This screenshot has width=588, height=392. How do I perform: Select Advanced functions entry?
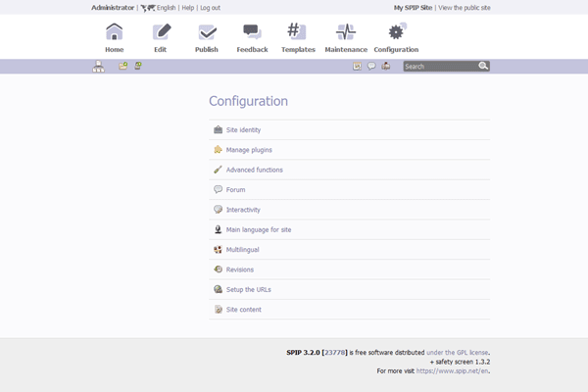[254, 170]
